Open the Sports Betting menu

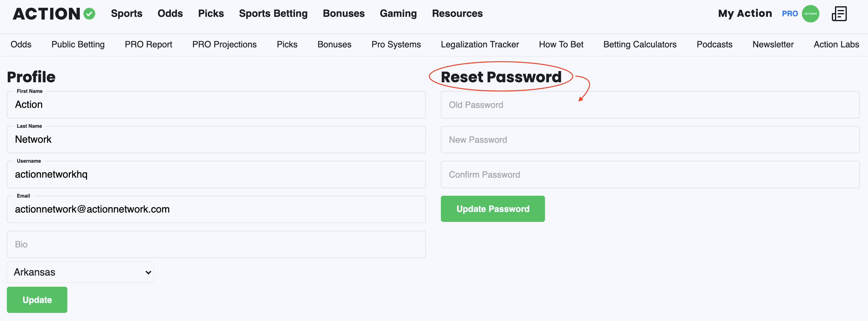pos(273,13)
